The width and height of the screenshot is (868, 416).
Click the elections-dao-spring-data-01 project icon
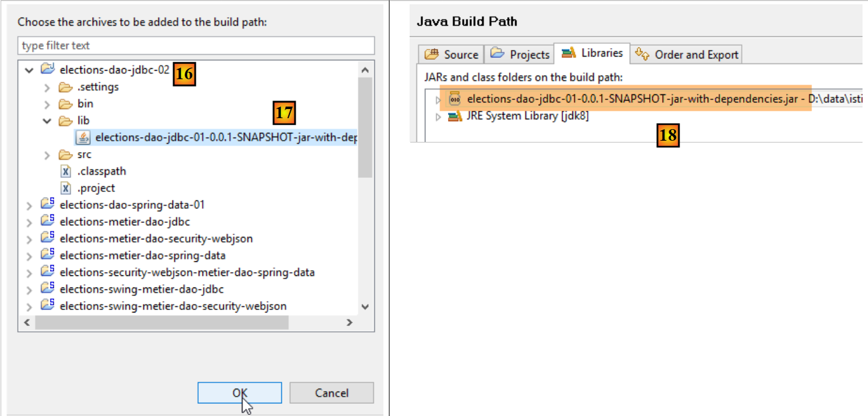48,205
